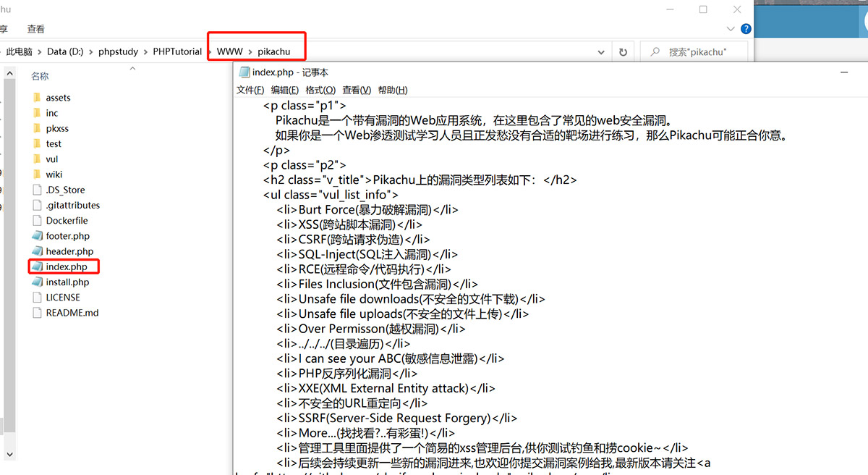The image size is (868, 475).
Task: Click the Notepad icon in the index.php title bar
Action: click(244, 72)
